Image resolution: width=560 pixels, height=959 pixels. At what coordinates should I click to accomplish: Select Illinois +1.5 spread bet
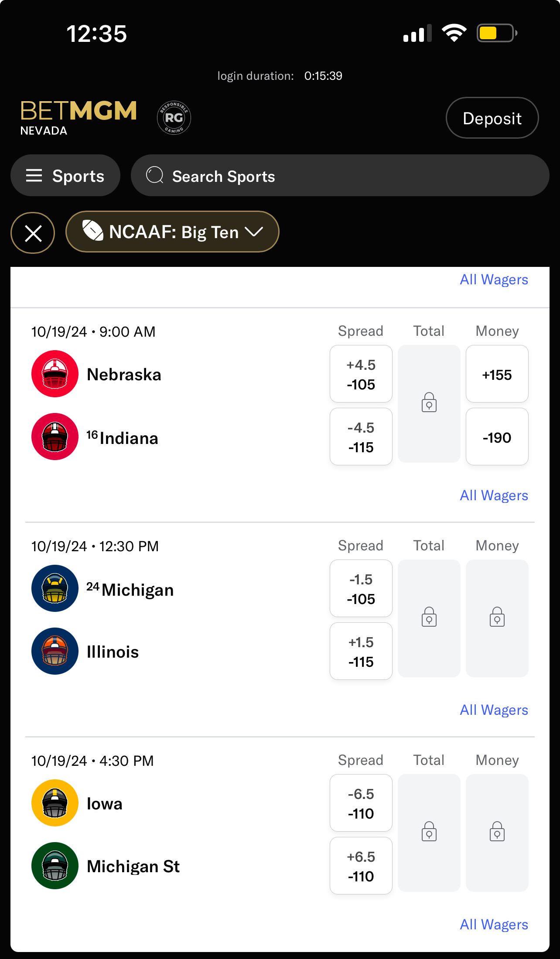click(x=361, y=651)
